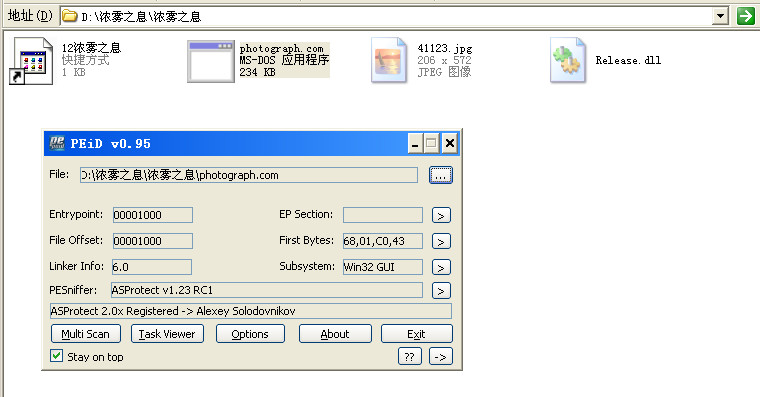Click the PEiD v0.95 title text
Screen dimensions: 760x397
point(111,143)
